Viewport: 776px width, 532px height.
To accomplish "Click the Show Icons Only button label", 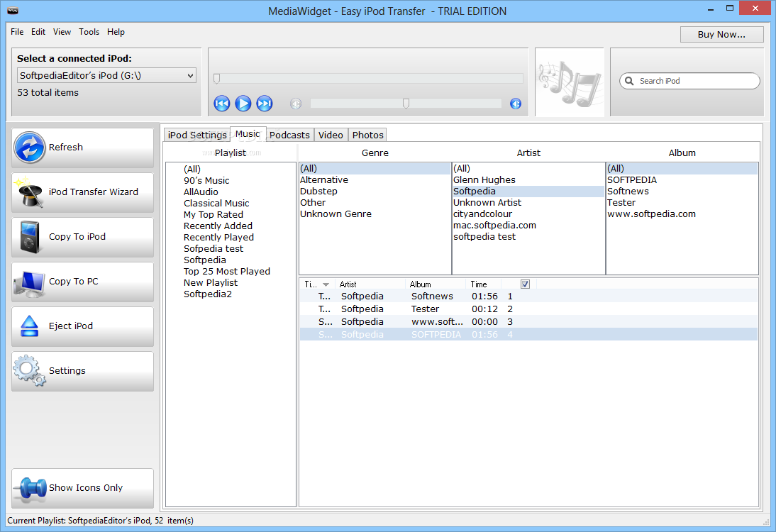I will 86,488.
